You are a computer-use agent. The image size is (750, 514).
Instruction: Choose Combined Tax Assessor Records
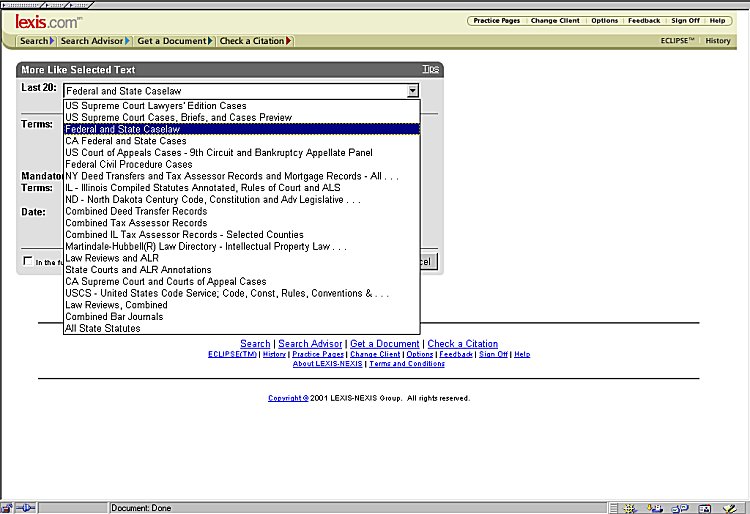click(242, 223)
